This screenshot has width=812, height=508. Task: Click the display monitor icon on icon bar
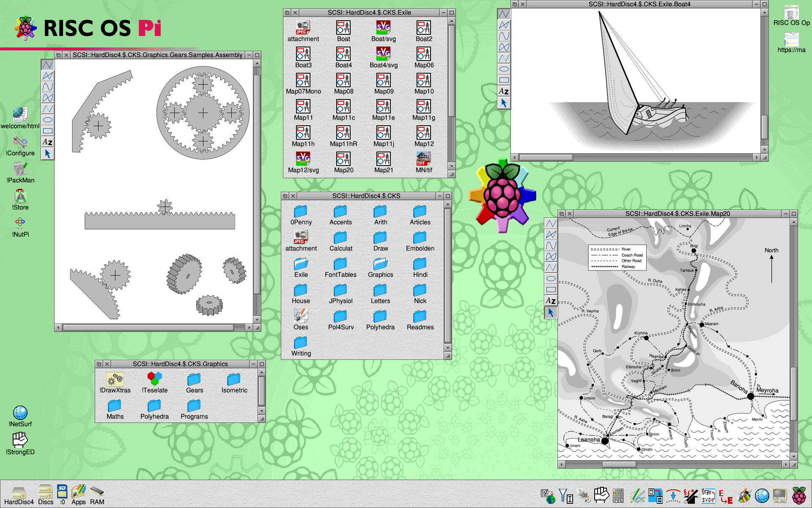[x=779, y=495]
